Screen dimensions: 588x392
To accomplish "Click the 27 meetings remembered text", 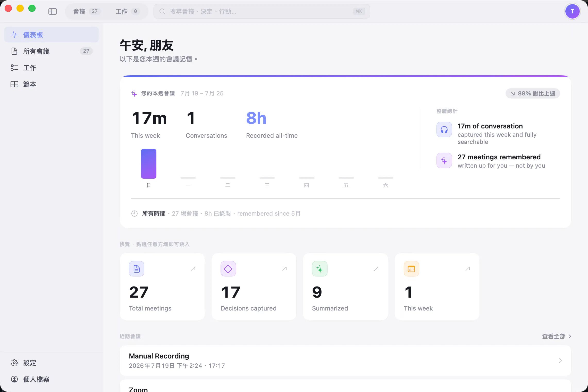I will tap(499, 157).
